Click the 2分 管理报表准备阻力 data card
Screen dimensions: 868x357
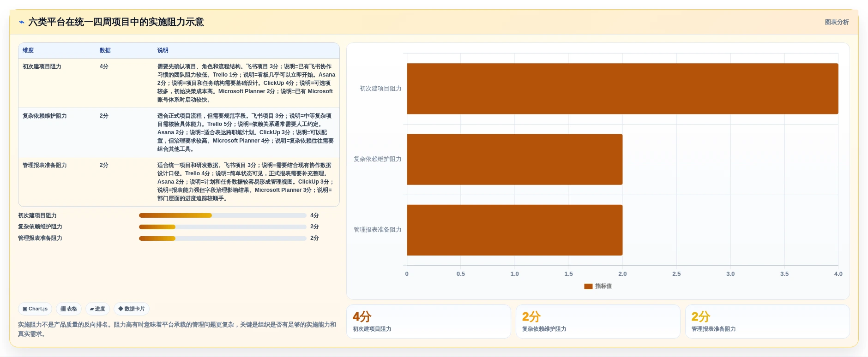[x=767, y=321]
